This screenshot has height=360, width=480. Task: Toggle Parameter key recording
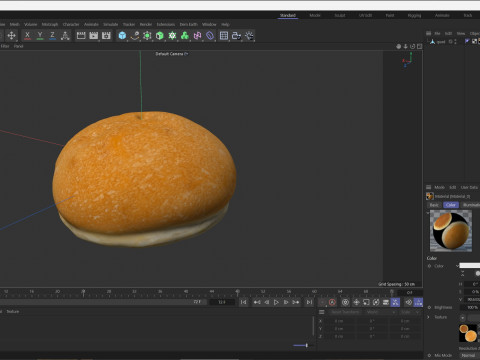386,302
